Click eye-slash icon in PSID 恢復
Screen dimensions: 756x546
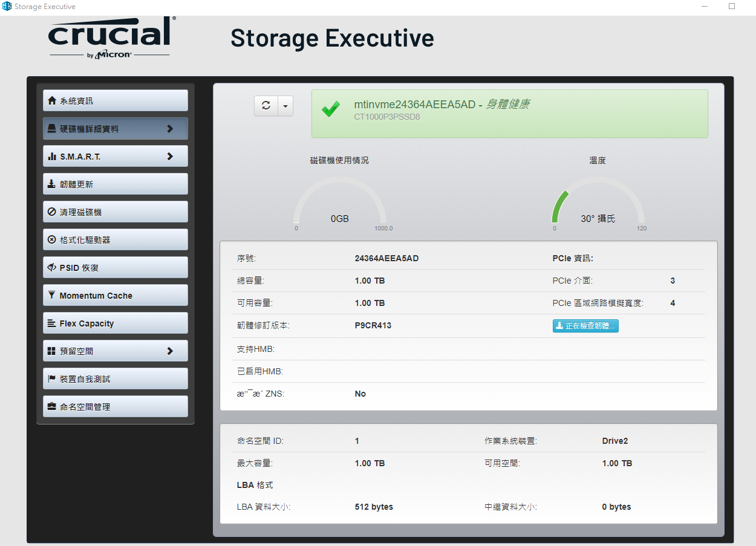coord(52,268)
